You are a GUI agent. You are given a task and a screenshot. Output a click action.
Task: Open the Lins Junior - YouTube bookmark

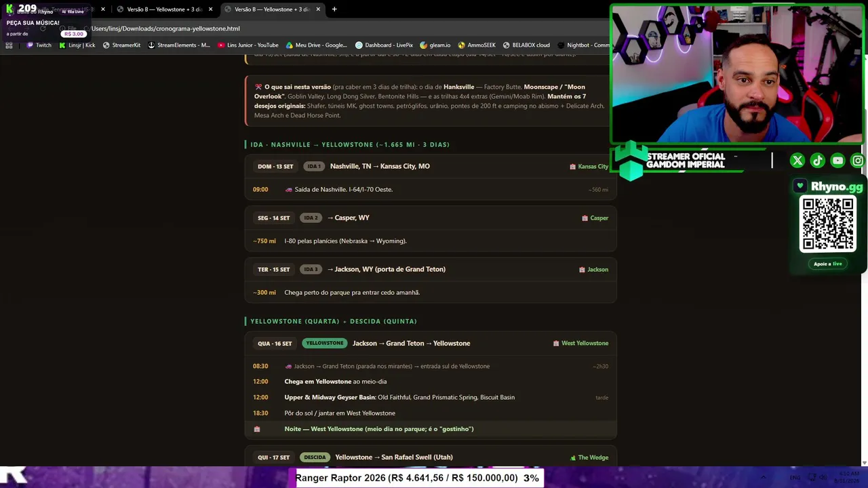coord(248,45)
